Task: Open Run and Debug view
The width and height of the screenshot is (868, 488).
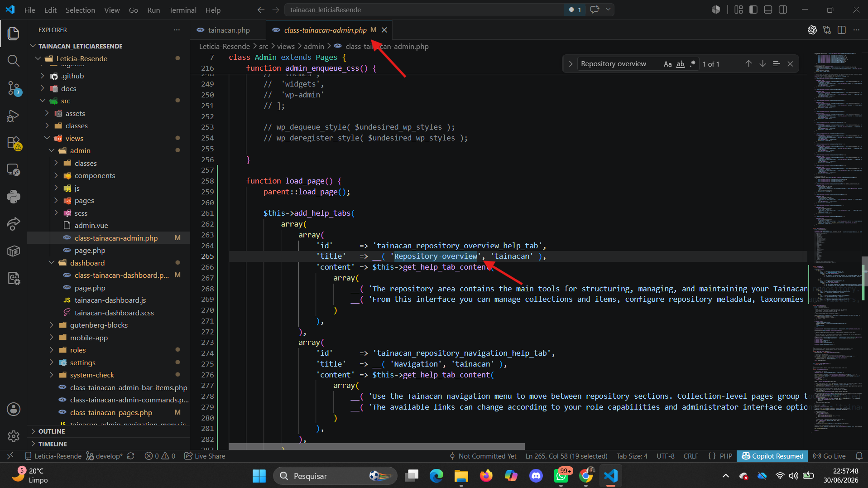Action: (14, 116)
